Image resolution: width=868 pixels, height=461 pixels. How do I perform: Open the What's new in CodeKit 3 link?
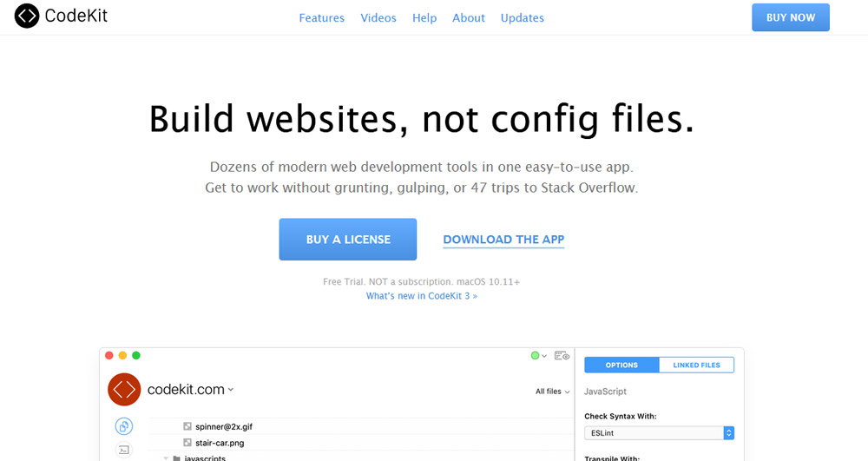pyautogui.click(x=421, y=296)
